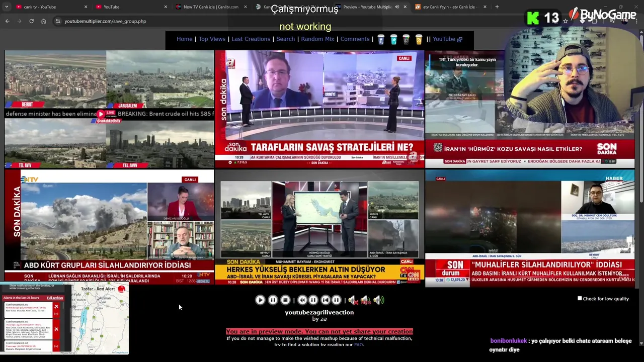Click the pause button after rewind icon
The height and width of the screenshot is (362, 644).
click(313, 300)
